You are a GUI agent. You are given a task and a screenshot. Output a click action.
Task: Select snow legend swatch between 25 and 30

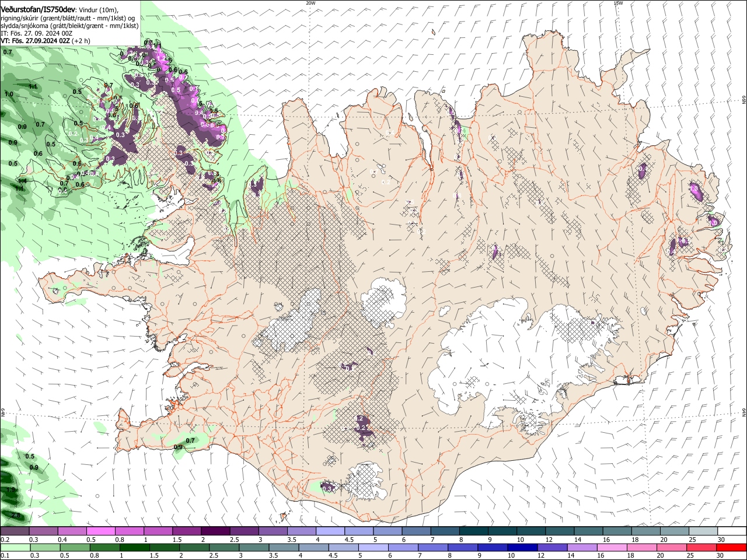pyautogui.click(x=702, y=531)
